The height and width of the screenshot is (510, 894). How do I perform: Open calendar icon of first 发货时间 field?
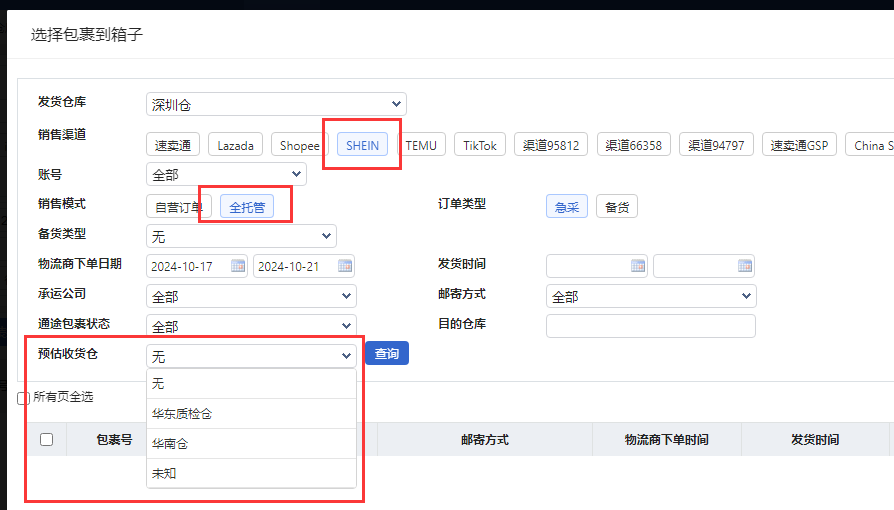click(638, 266)
